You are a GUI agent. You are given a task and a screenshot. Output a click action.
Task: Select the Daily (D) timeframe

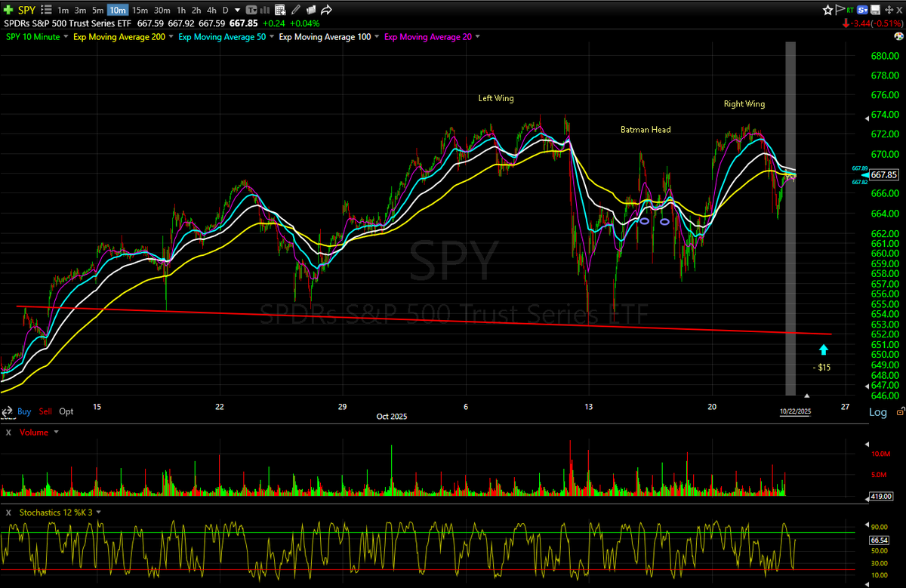[x=224, y=10]
